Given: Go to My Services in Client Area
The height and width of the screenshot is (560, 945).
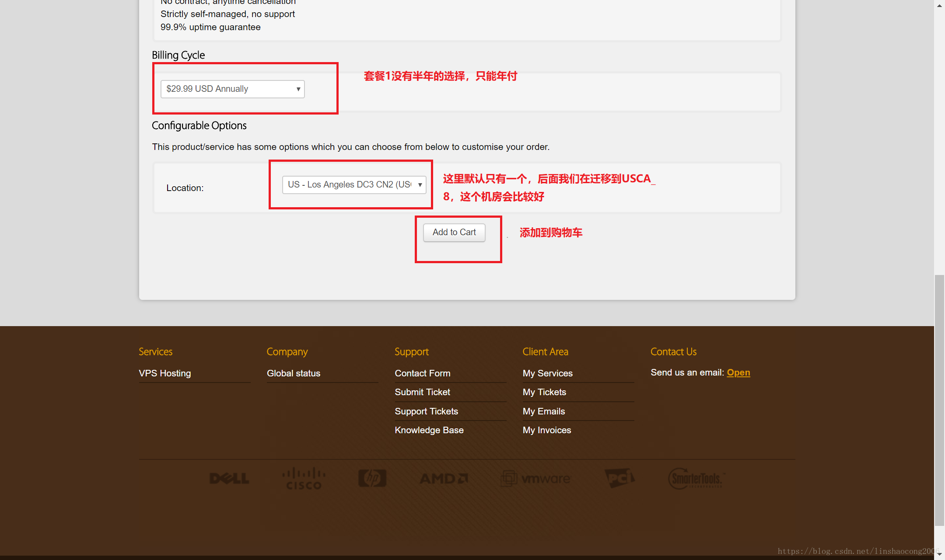Looking at the screenshot, I should (547, 373).
